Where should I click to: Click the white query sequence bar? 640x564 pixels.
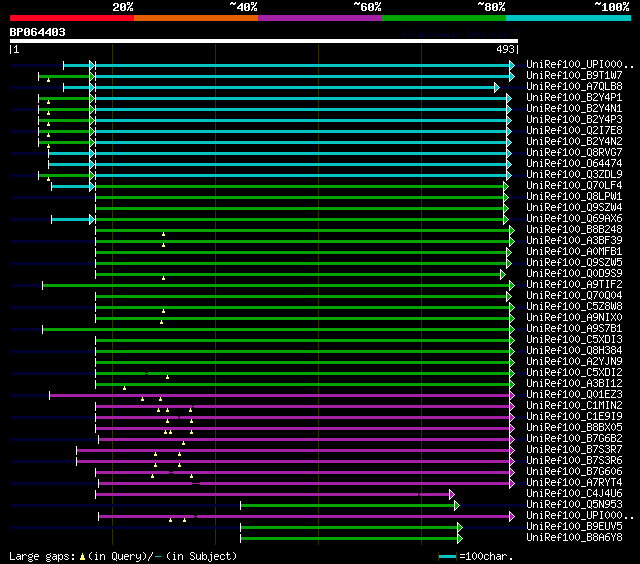point(264,41)
